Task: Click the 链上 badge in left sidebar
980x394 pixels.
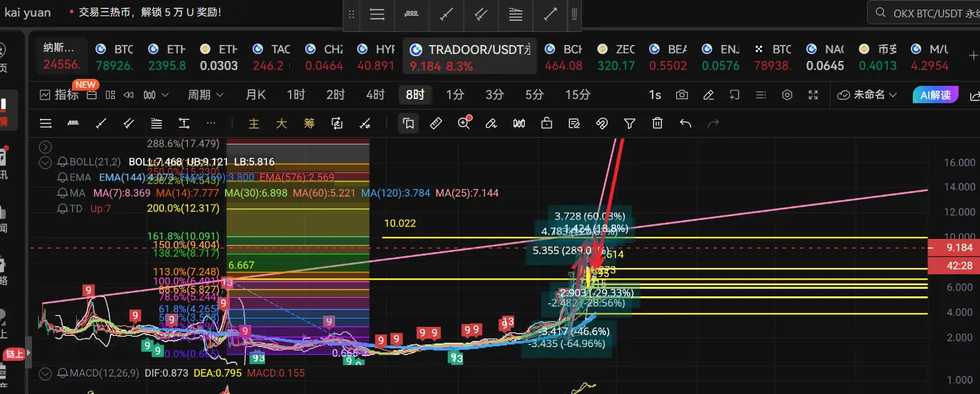Action: [x=15, y=354]
